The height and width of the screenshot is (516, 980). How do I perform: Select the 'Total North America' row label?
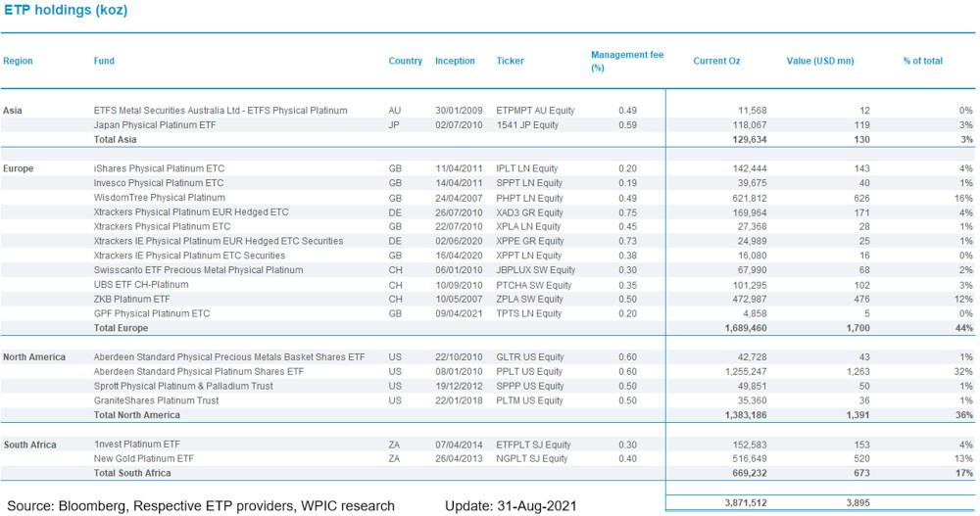tap(136, 415)
